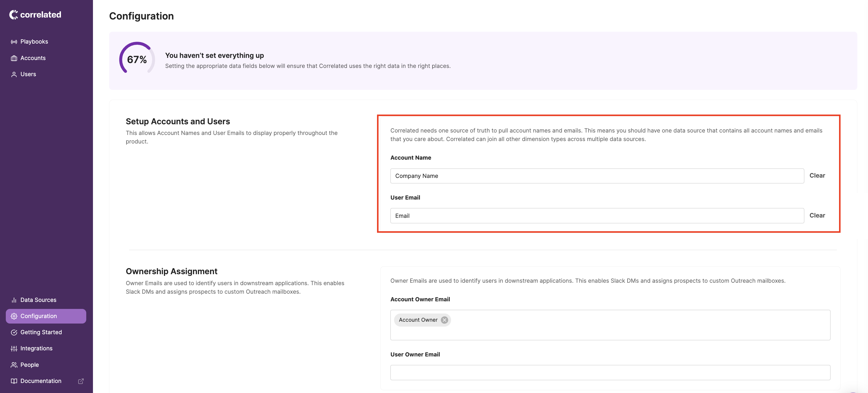The width and height of the screenshot is (868, 393).
Task: Clear the Account Name field
Action: click(817, 175)
